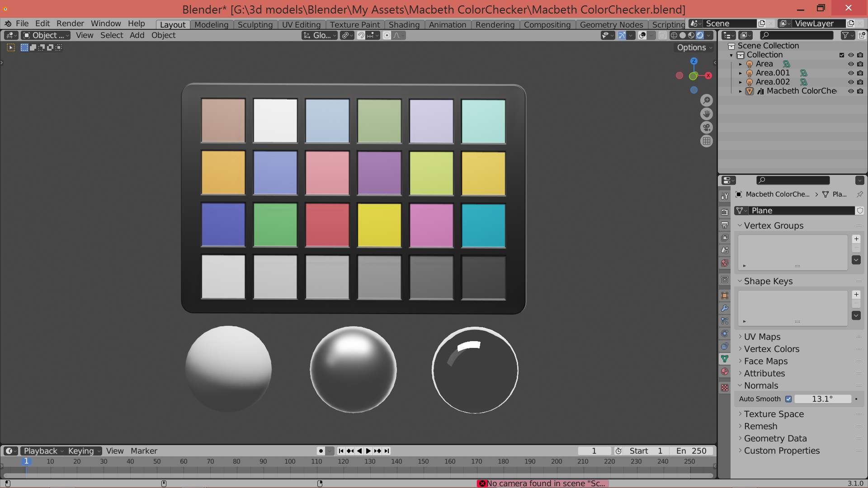
Task: Open Render properties camera tab icon
Action: click(x=725, y=212)
